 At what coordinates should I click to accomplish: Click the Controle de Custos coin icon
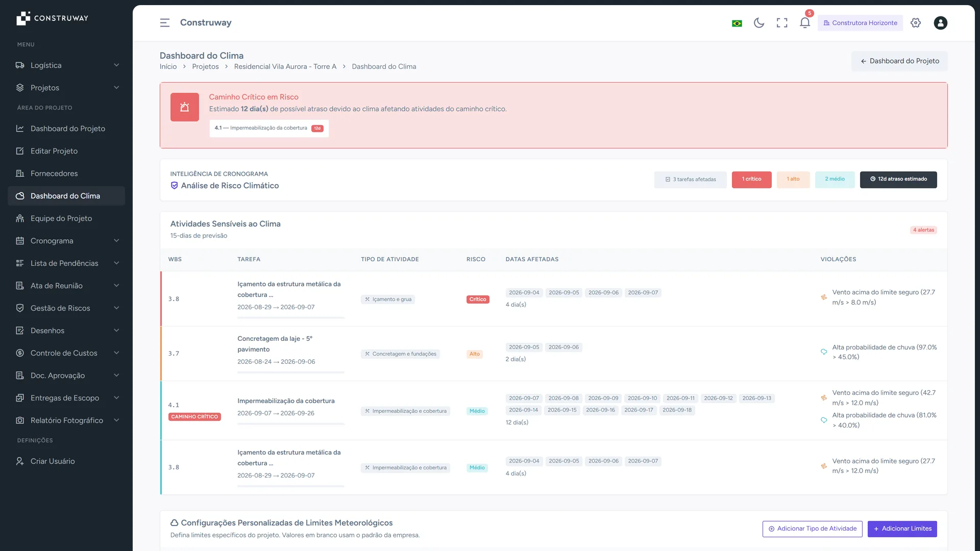[x=20, y=353]
